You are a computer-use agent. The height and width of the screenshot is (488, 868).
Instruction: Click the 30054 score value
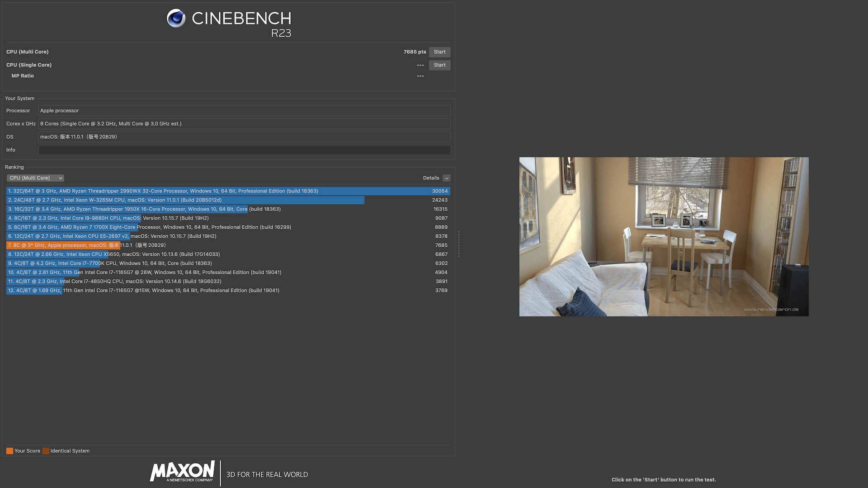(439, 191)
